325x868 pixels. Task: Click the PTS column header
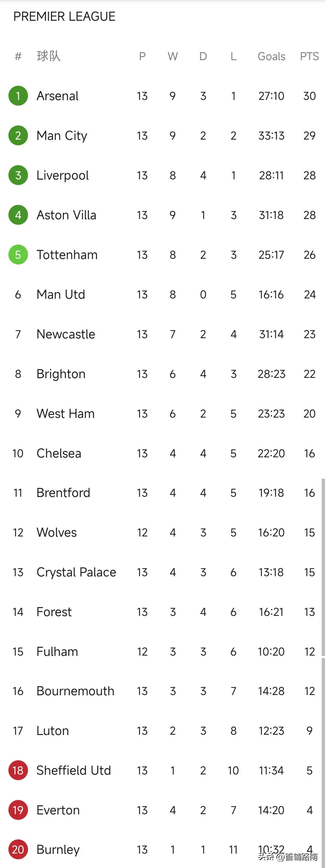[x=309, y=56]
